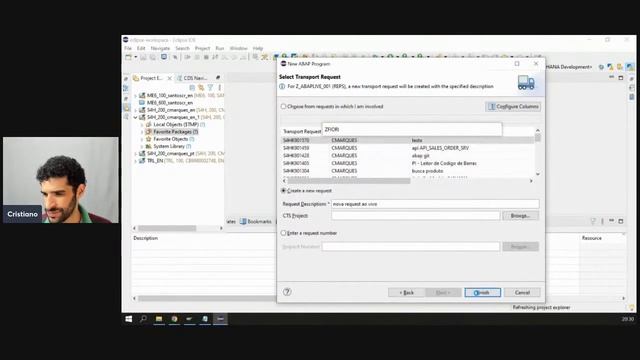Select the row 'api API_SALES_ORDER_SRV'

click(407, 148)
